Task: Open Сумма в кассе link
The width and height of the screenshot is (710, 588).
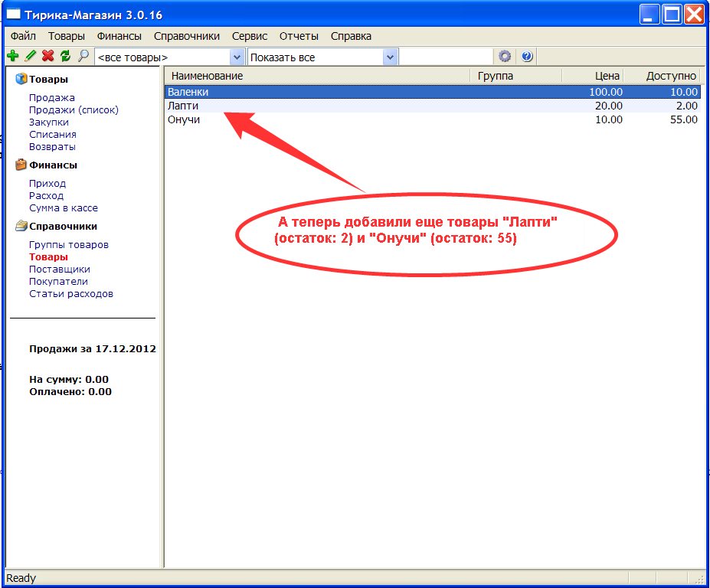Action: 64,207
